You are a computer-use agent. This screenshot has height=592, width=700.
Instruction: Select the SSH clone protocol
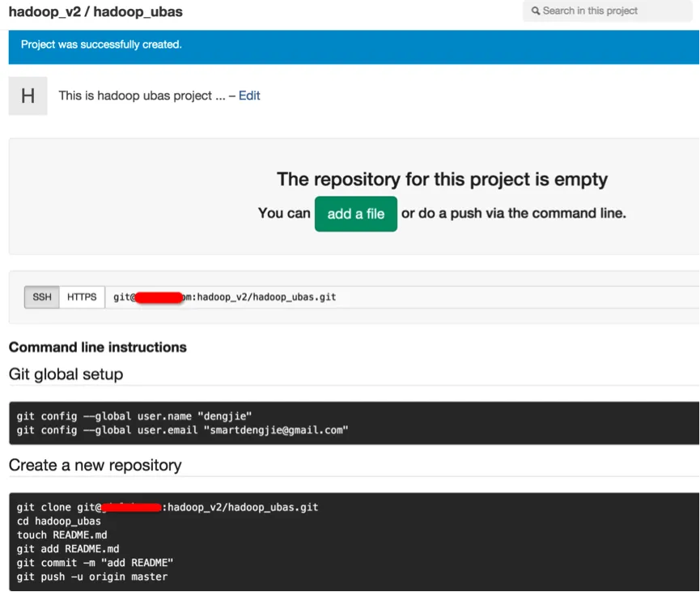[x=42, y=297]
